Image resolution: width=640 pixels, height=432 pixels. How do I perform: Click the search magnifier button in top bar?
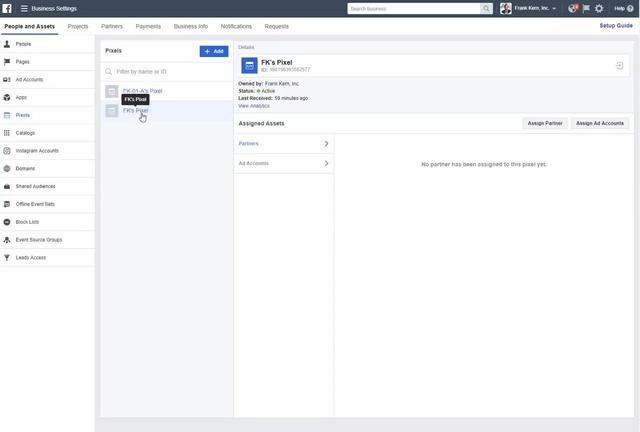(486, 9)
